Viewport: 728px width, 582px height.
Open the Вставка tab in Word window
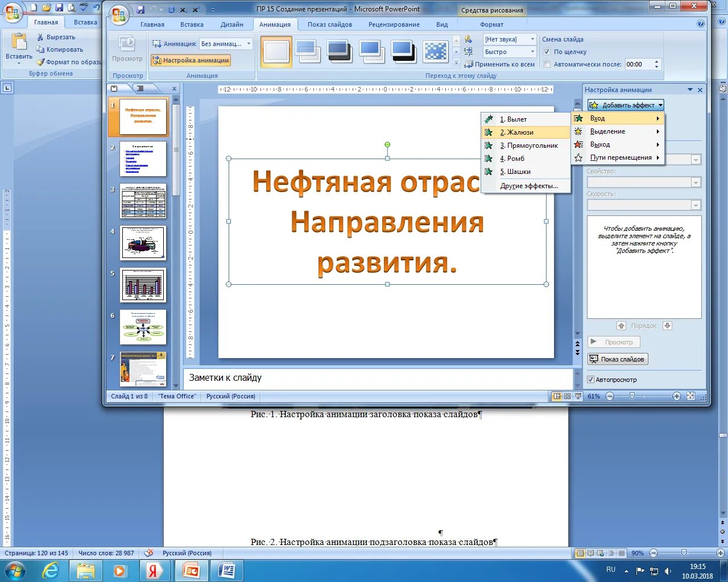(x=85, y=22)
